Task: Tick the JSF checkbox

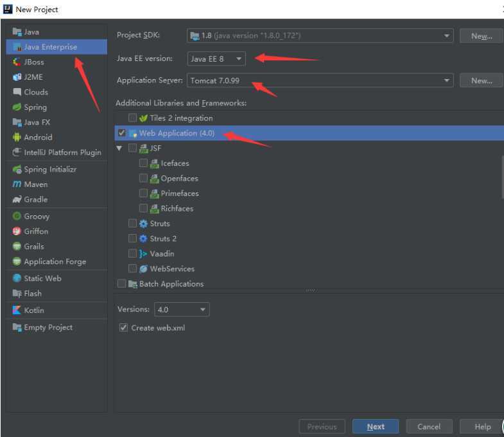Action: click(x=132, y=148)
